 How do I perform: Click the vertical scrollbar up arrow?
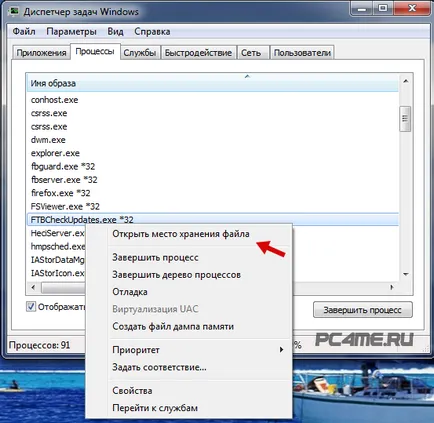click(x=406, y=81)
